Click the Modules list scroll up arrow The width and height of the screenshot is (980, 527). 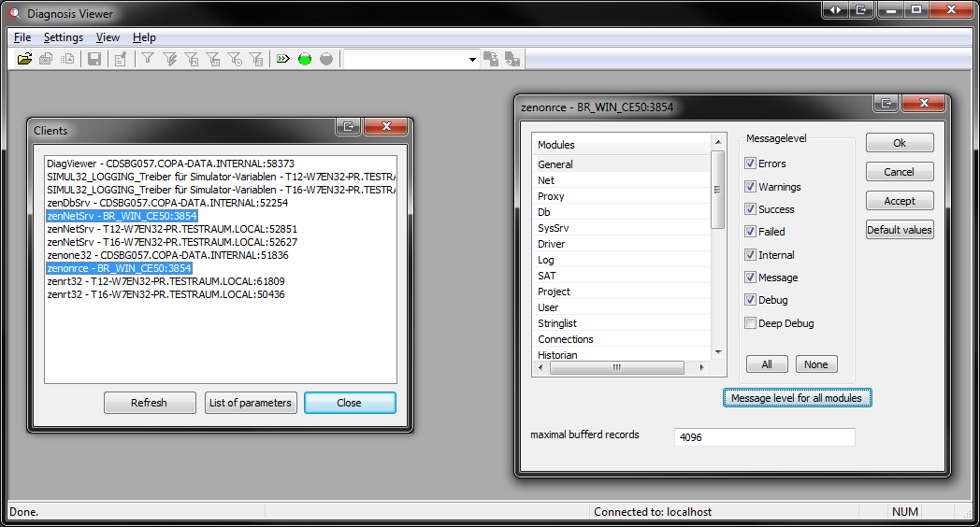coord(718,141)
